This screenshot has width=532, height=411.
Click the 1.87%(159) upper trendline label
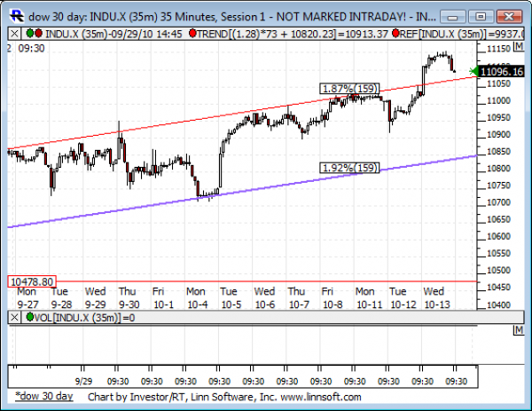pos(349,89)
